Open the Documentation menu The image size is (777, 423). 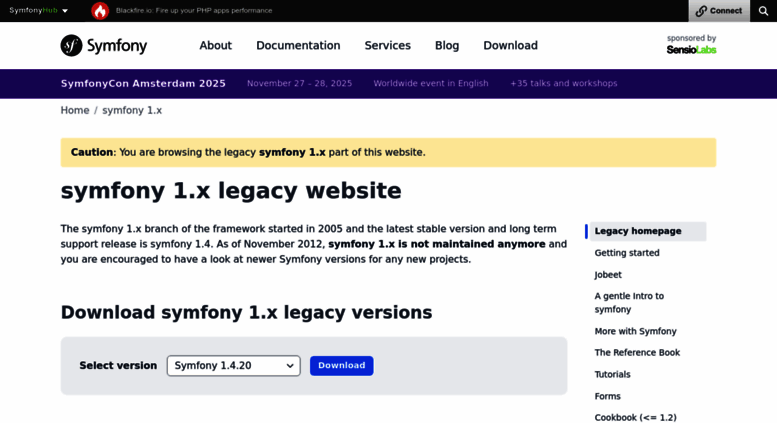click(x=298, y=46)
